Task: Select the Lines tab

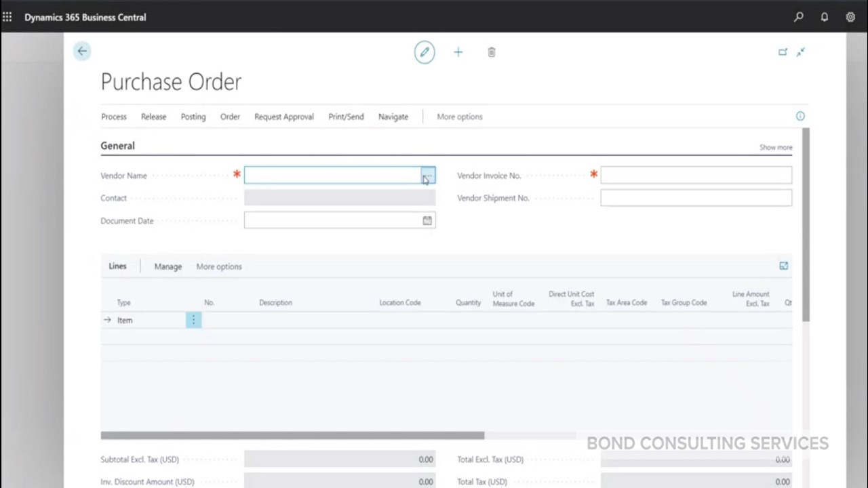Action: pyautogui.click(x=117, y=266)
